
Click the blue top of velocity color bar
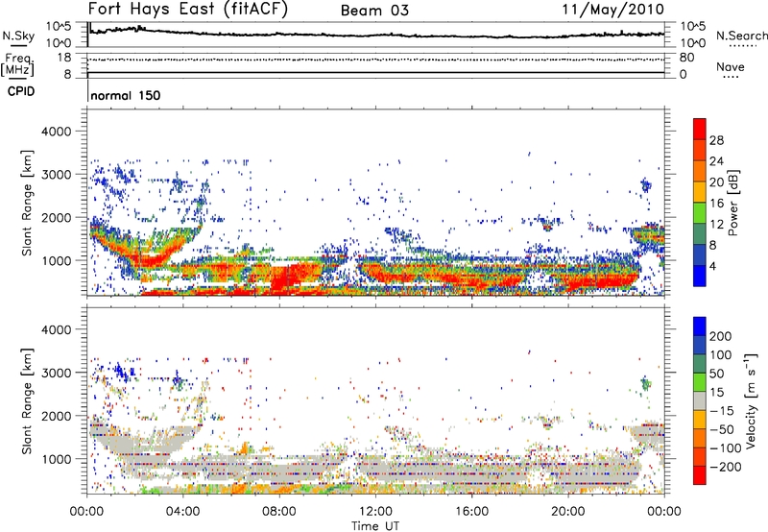[x=700, y=326]
